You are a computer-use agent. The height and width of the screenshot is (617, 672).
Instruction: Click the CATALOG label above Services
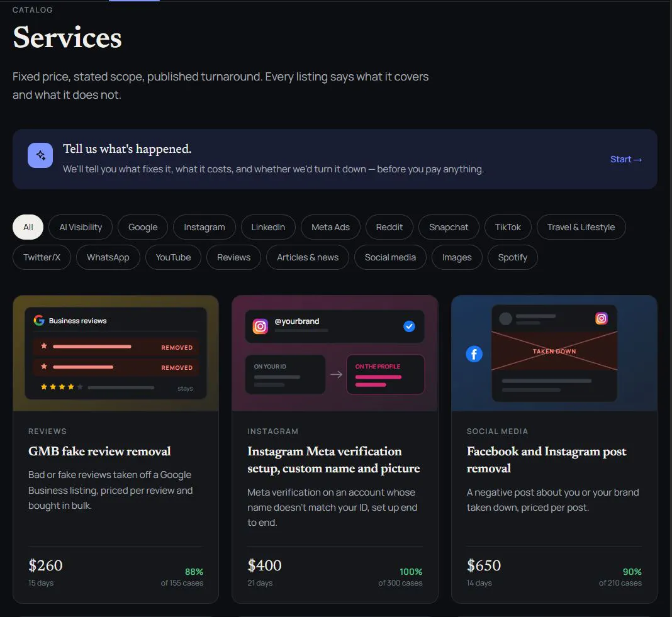click(x=33, y=10)
